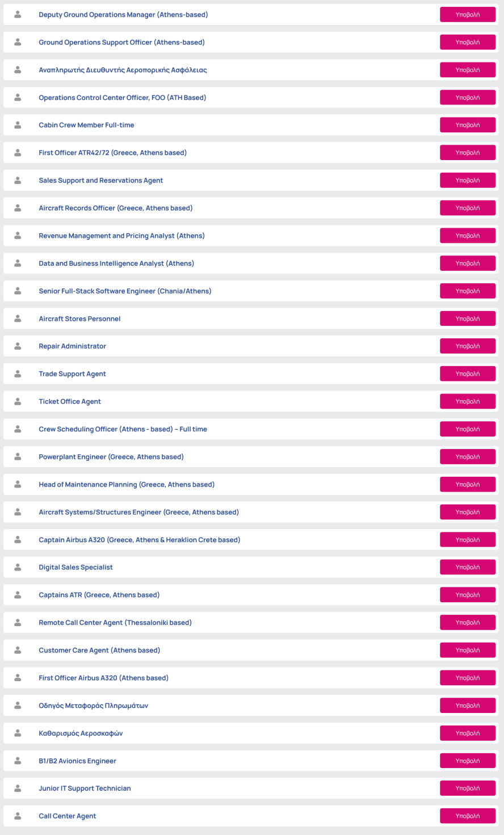The image size is (504, 835).
Task: Click person icon beside Ticket Office Agent
Action: [x=18, y=401]
